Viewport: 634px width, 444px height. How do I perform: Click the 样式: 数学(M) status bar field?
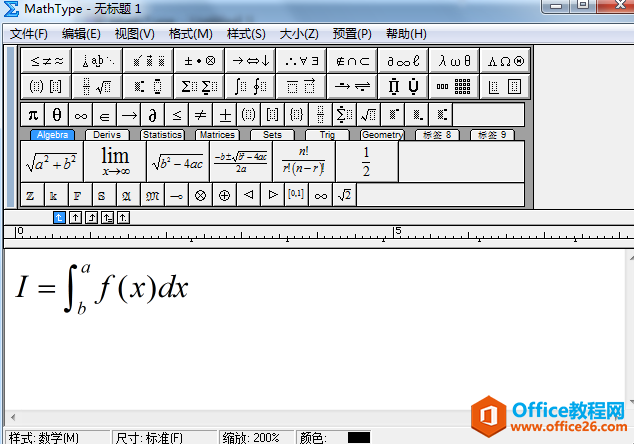click(57, 438)
